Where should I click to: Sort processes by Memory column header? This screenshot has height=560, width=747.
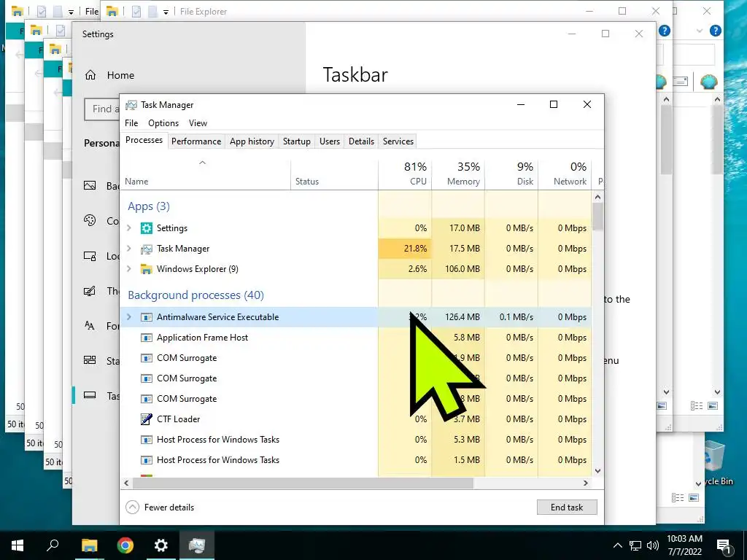click(x=458, y=174)
